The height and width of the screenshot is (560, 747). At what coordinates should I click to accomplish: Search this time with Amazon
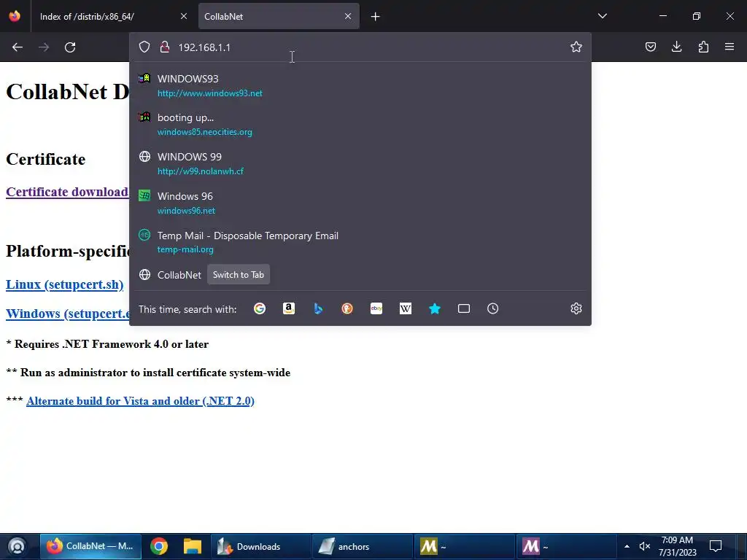(x=289, y=308)
